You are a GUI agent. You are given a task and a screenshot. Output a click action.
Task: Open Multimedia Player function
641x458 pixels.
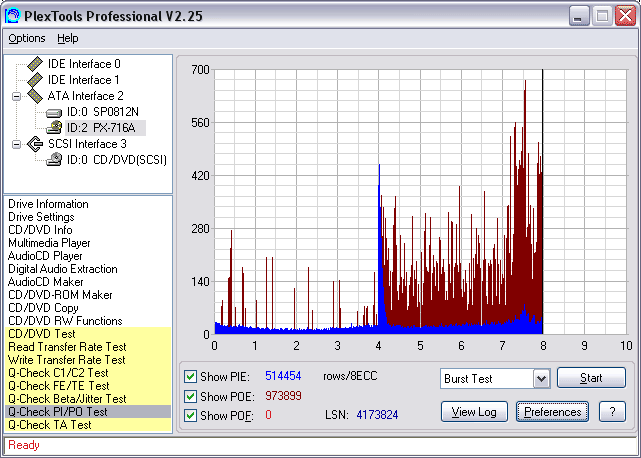(x=49, y=243)
